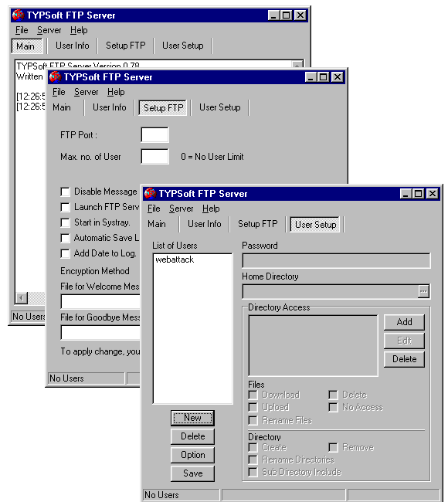Open File menu in the back window
Viewport: 448px width, 502px height.
point(22,30)
